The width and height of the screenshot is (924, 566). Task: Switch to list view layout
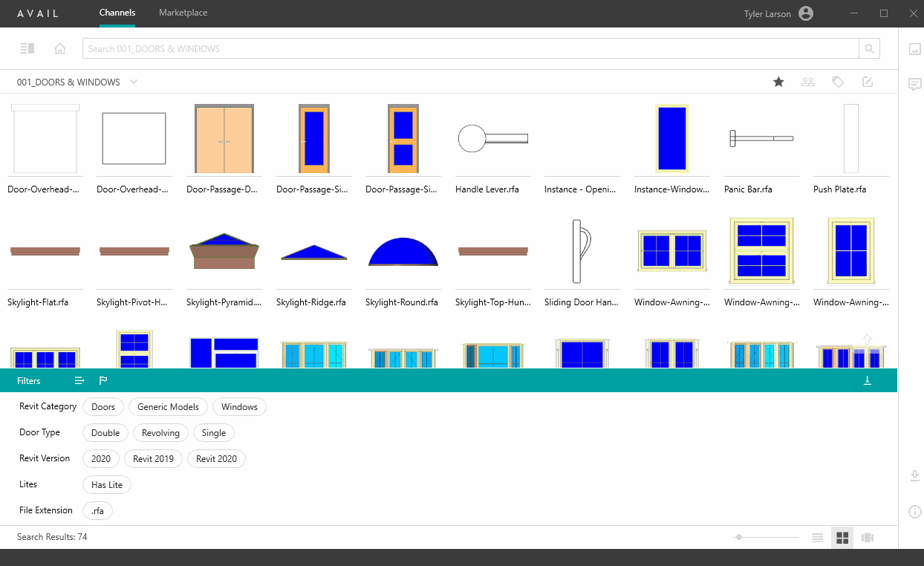(x=818, y=538)
